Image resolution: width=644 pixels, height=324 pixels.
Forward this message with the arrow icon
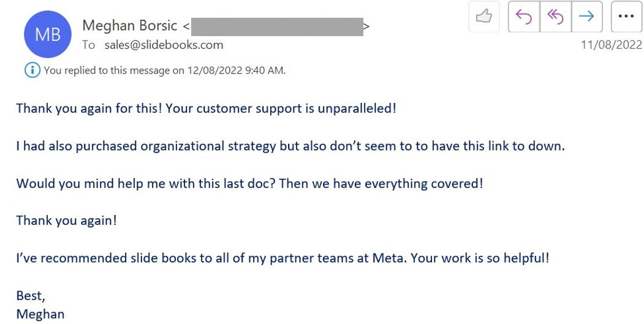click(586, 17)
